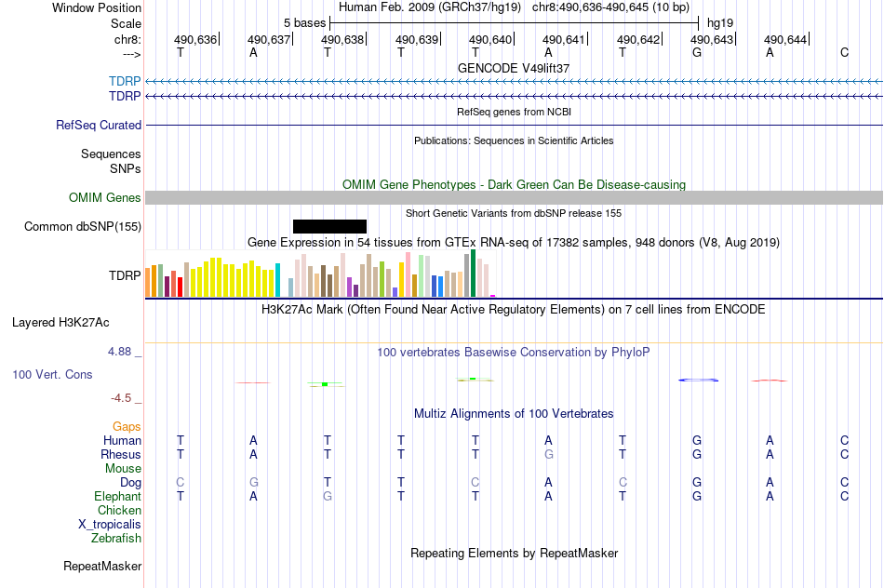
Task: Click the OMIM Genes track label
Action: (105, 198)
